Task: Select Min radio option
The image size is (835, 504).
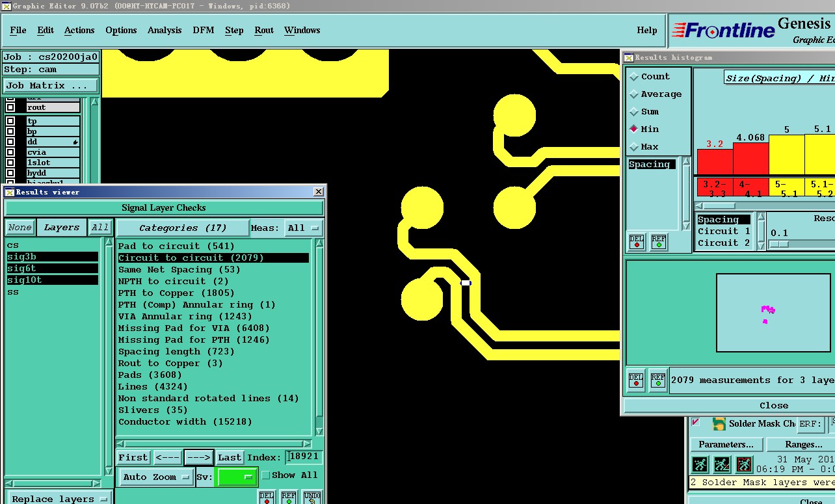Action: click(634, 129)
